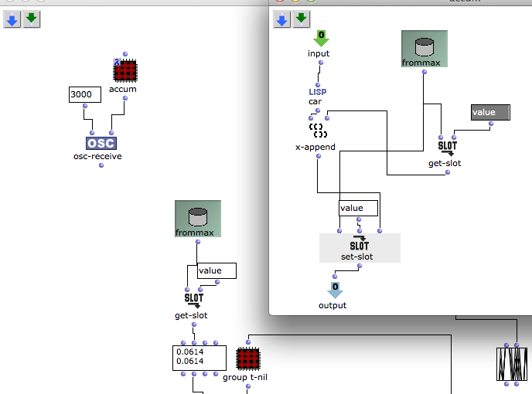The image size is (532, 394).
Task: Select the OSC osc-receive box
Action: (x=101, y=143)
